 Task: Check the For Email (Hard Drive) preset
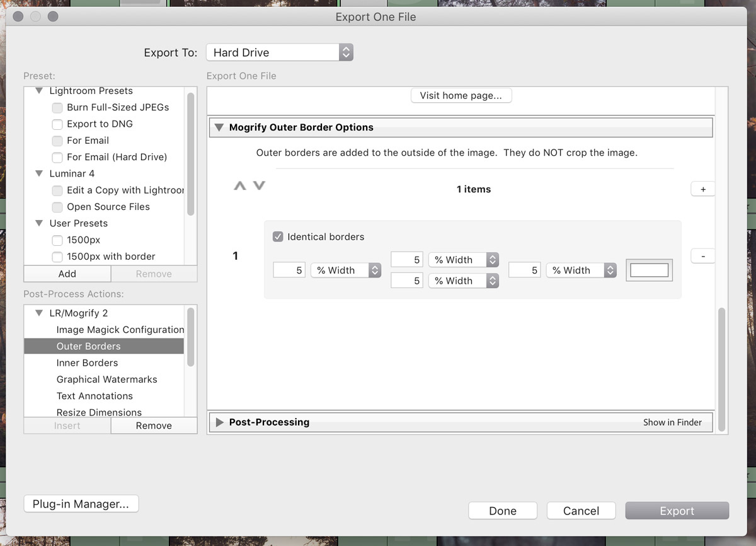57,157
